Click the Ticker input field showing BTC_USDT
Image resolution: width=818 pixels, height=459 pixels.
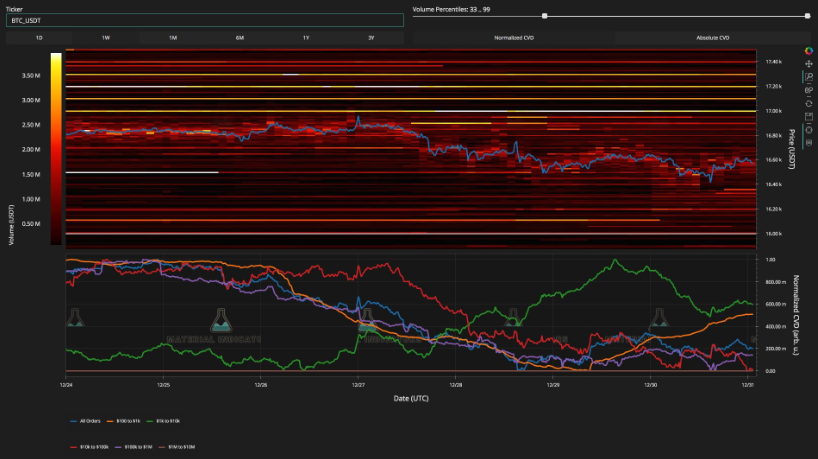[205, 20]
